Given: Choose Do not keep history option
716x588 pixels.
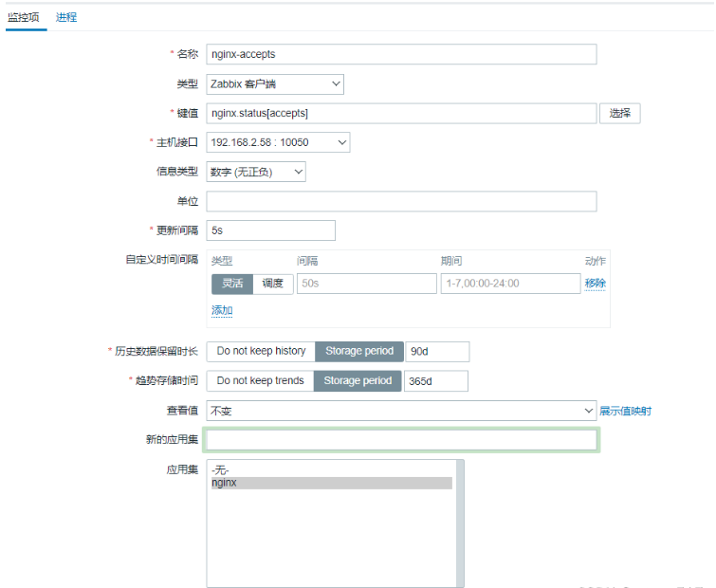Looking at the screenshot, I should (x=261, y=352).
